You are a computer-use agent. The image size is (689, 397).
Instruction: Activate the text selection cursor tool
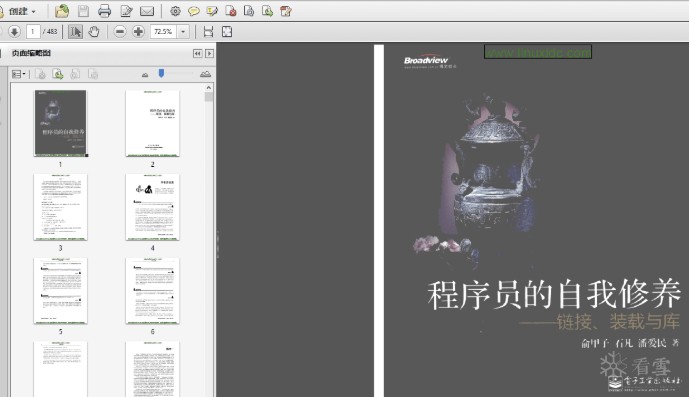[76, 32]
